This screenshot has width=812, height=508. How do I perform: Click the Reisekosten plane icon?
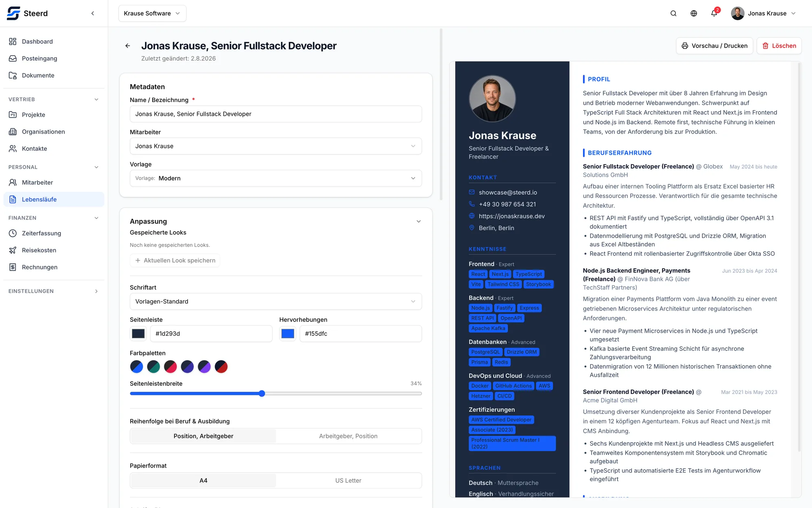coord(13,250)
